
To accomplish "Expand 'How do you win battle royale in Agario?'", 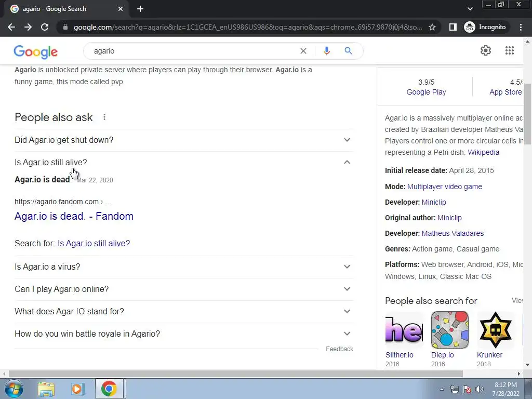I will click(x=183, y=334).
